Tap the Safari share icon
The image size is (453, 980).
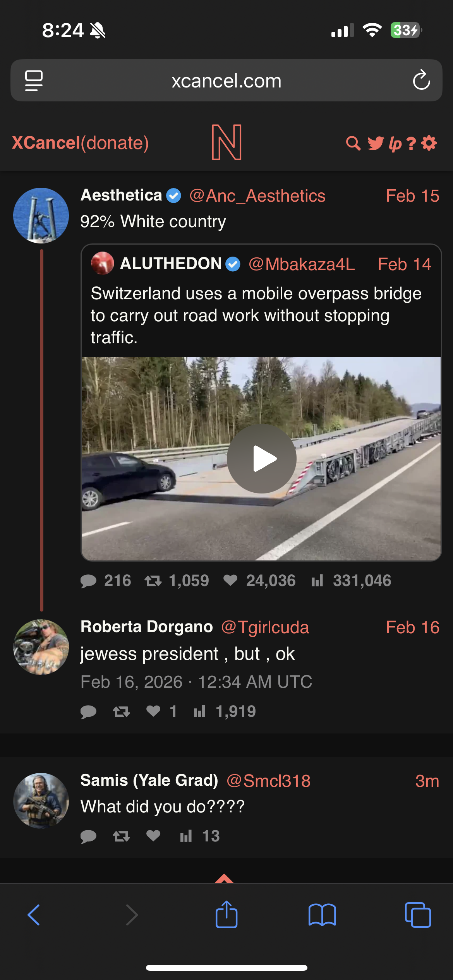pyautogui.click(x=226, y=915)
